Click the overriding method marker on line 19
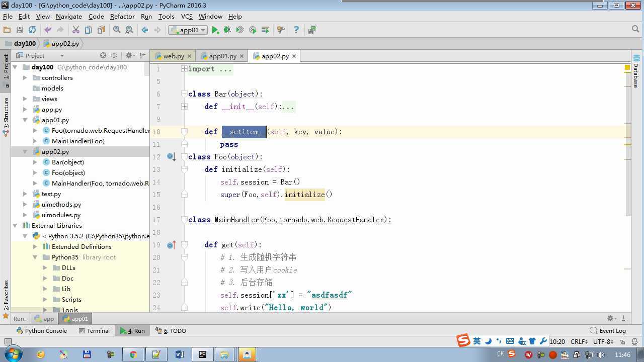Viewport: 644px width, 362px height. pos(171,245)
